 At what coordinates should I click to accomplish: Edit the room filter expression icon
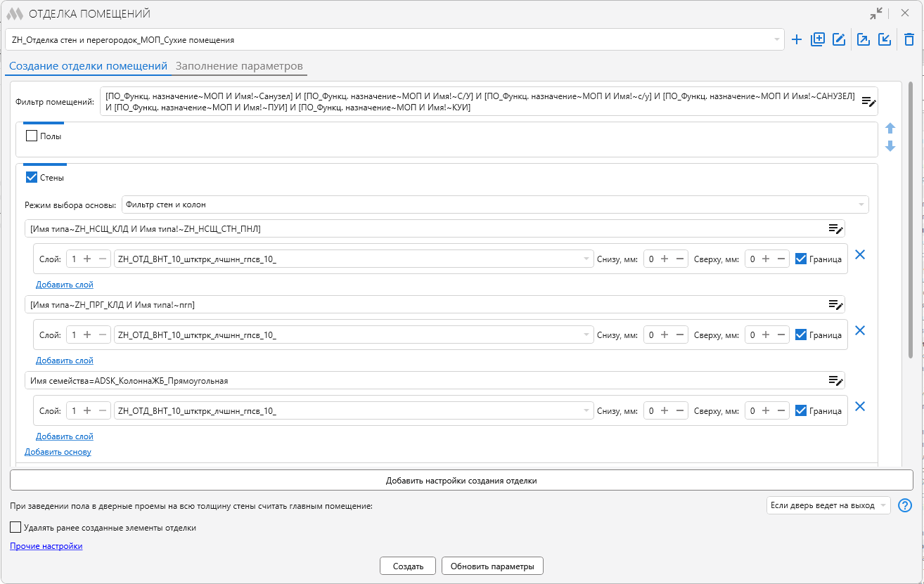869,102
